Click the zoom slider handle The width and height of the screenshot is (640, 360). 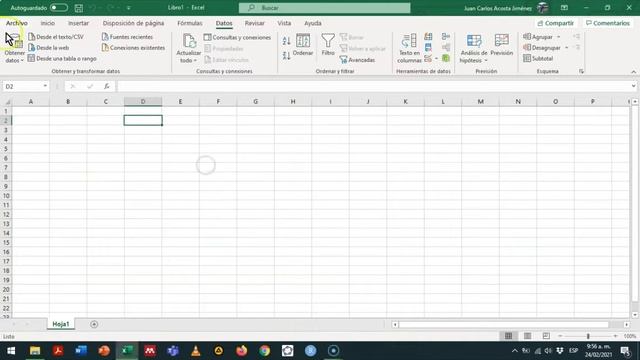(x=588, y=336)
